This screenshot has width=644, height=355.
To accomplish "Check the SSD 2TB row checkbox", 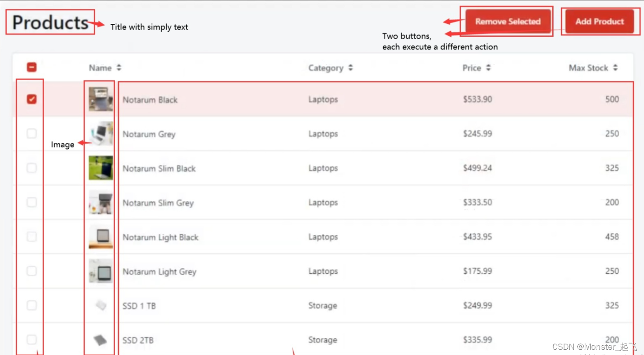I will (32, 340).
